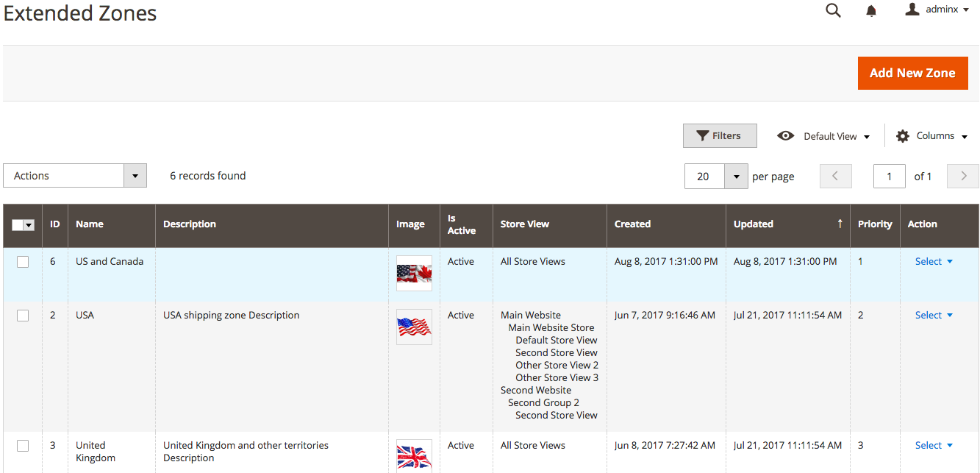Sort by the Description column header
980x473 pixels.
tap(272, 224)
